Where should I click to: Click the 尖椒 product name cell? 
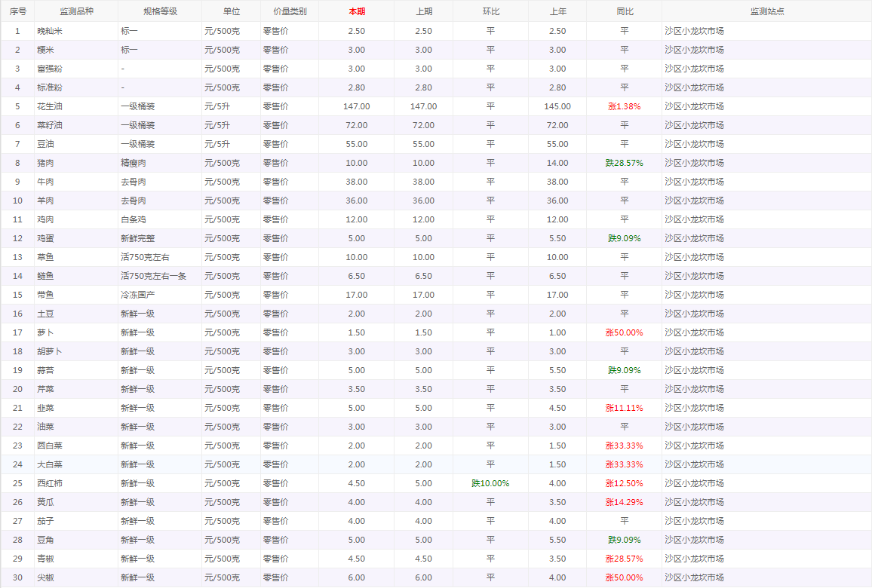(45, 577)
